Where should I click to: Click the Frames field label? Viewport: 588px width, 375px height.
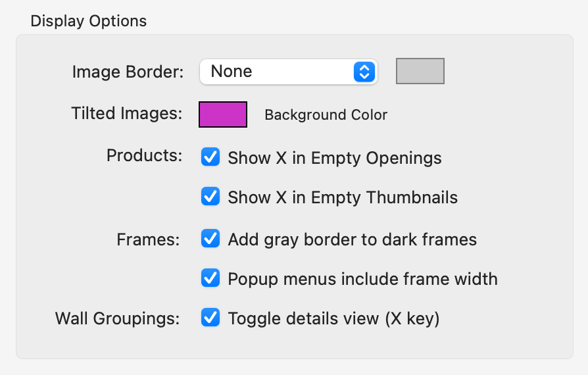click(148, 239)
